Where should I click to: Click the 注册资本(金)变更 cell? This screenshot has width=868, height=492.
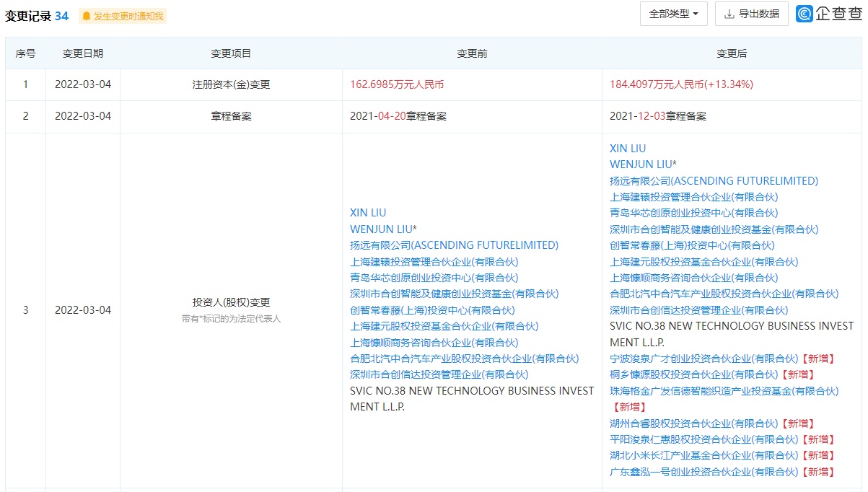coord(231,84)
